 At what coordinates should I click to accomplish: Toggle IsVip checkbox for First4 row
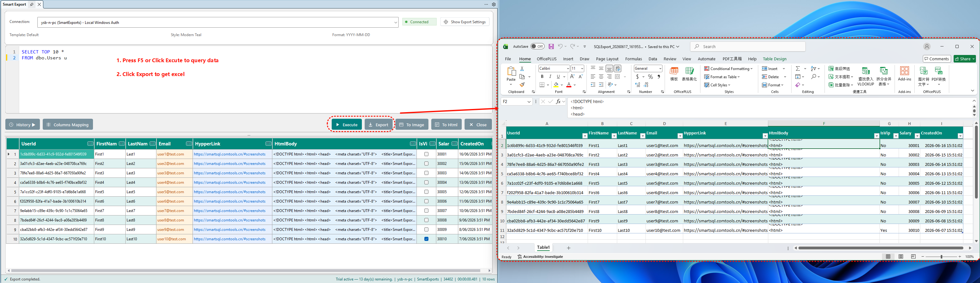pyautogui.click(x=427, y=182)
